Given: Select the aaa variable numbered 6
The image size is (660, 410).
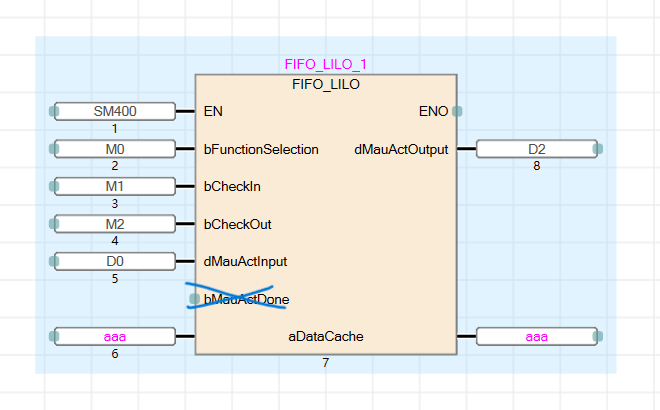Looking at the screenshot, I should (x=114, y=337).
